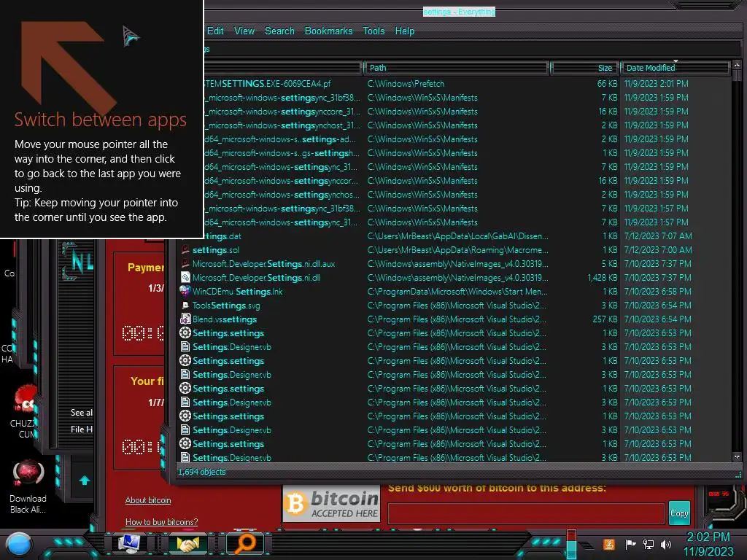Select the d64 s..gs-settingsh manifest result

tap(282, 153)
